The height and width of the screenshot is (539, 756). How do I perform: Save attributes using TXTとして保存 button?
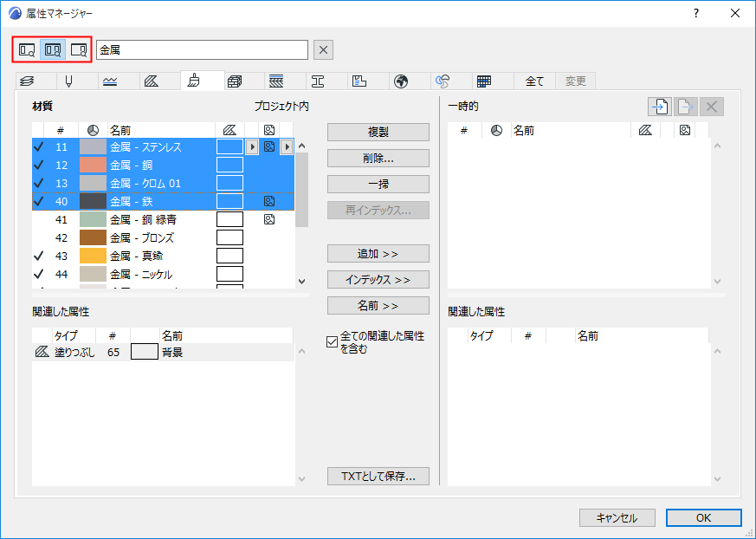coord(378,476)
